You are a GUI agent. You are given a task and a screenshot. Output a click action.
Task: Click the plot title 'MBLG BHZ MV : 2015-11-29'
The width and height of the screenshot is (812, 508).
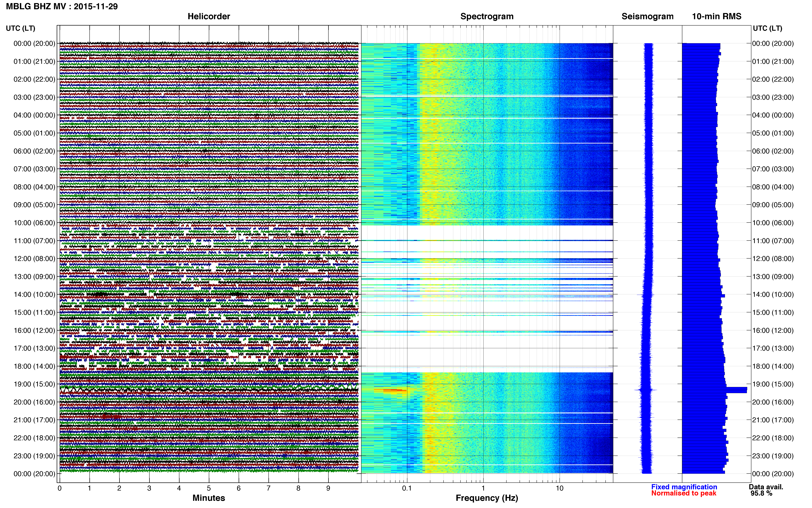pos(62,6)
